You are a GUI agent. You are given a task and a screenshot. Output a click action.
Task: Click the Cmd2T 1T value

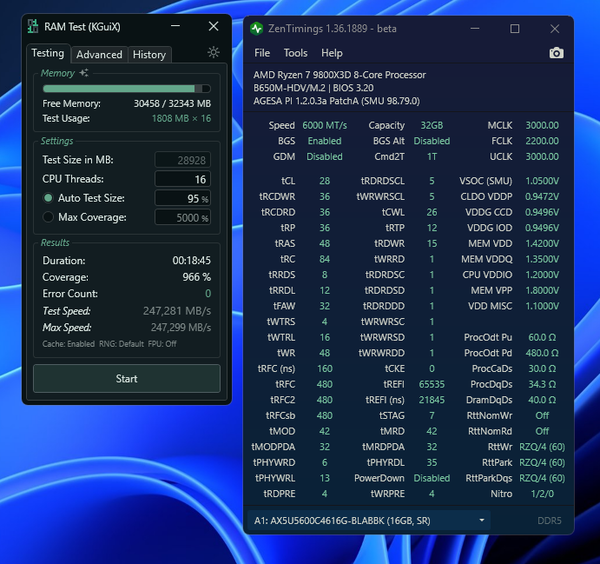(432, 157)
